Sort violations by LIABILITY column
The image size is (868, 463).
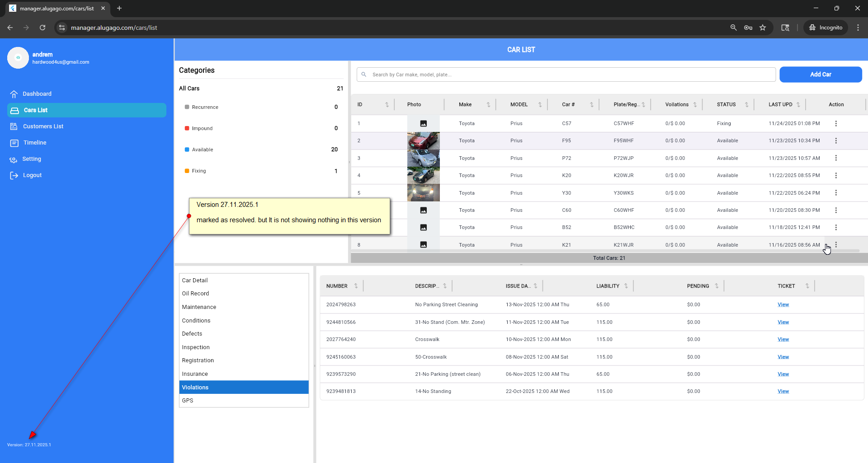[626, 286]
